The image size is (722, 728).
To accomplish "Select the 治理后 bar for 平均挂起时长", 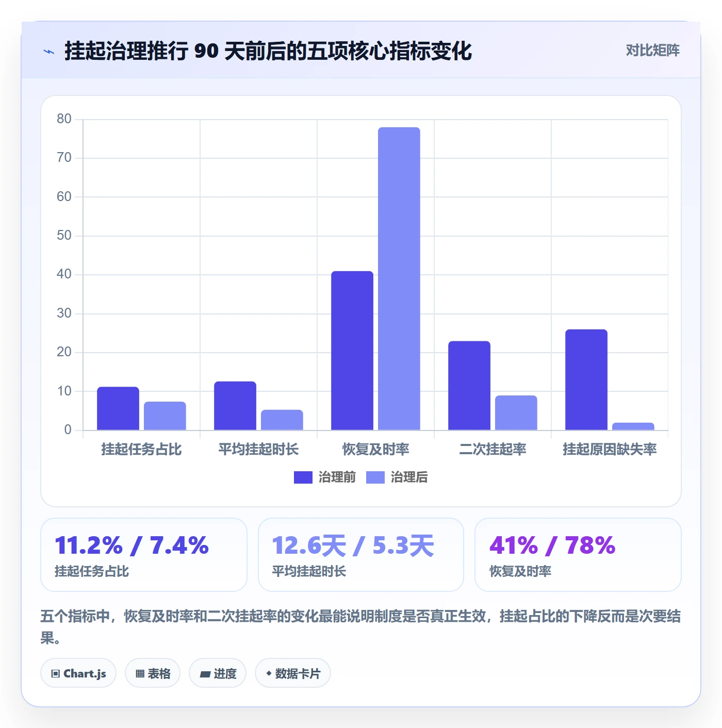I will pos(282,420).
